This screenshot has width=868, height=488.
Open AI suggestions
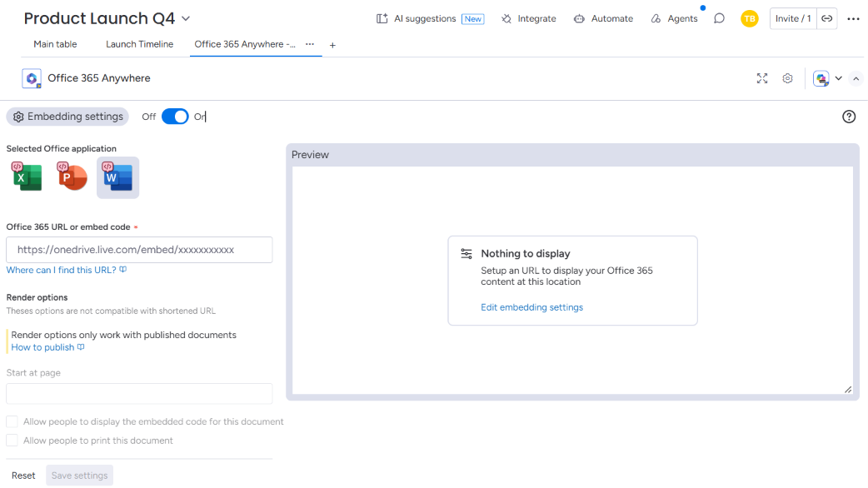[x=430, y=19]
